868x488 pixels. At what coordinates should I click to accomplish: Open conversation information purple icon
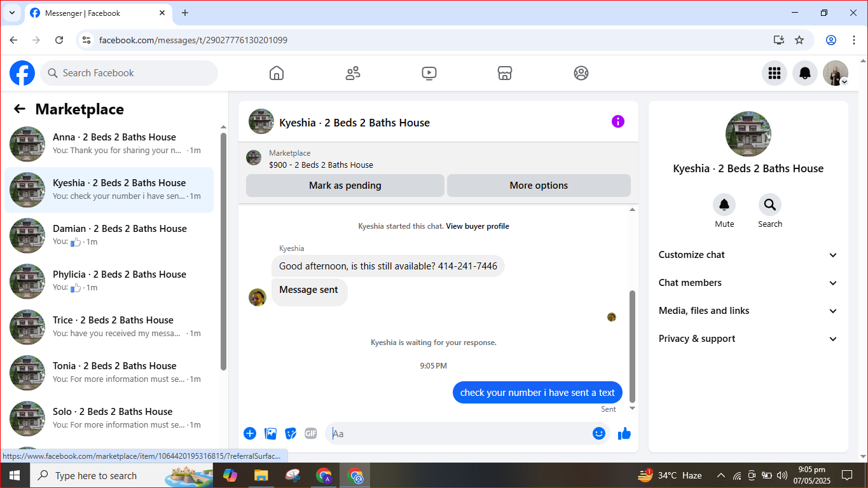618,121
